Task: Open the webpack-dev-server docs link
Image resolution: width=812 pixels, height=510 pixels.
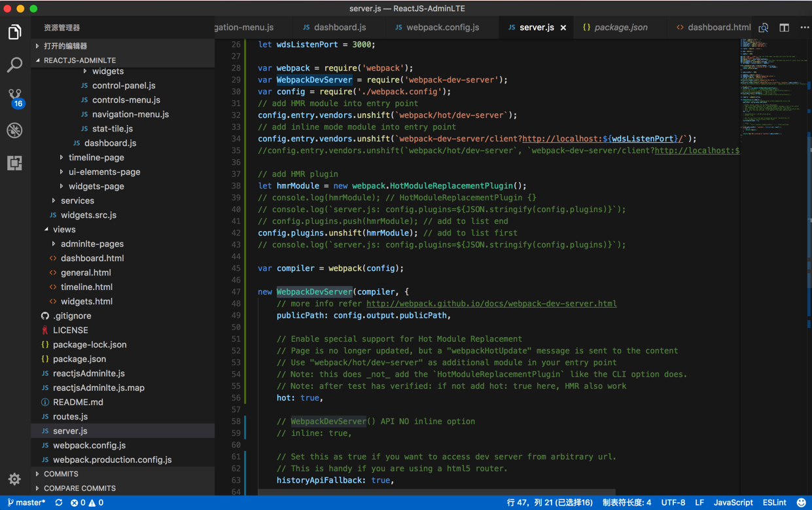Action: click(491, 304)
